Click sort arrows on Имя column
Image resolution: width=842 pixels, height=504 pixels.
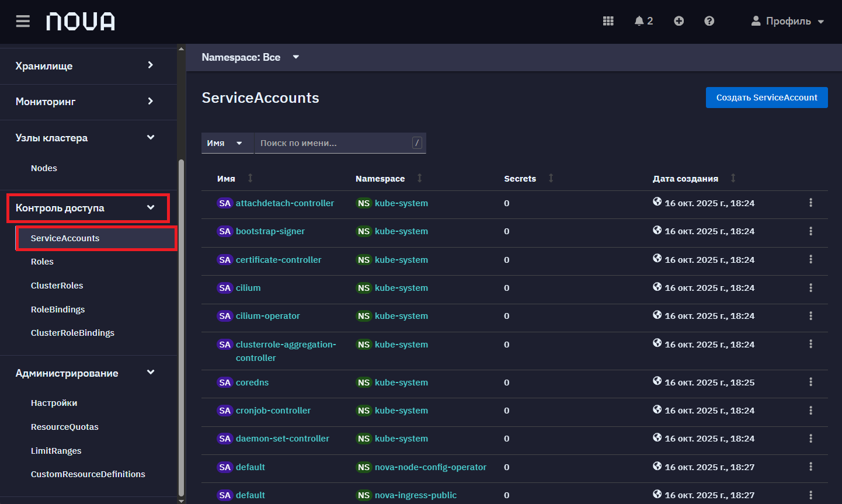tap(250, 178)
